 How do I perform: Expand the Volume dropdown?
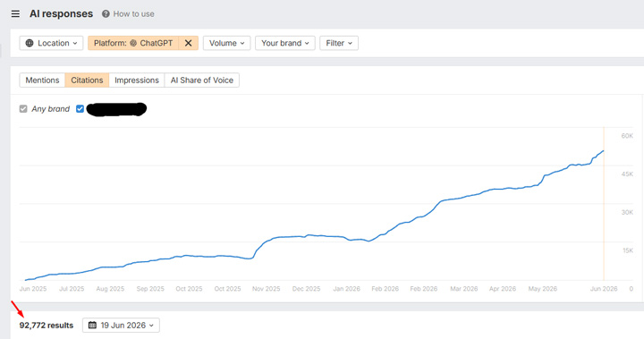(226, 43)
